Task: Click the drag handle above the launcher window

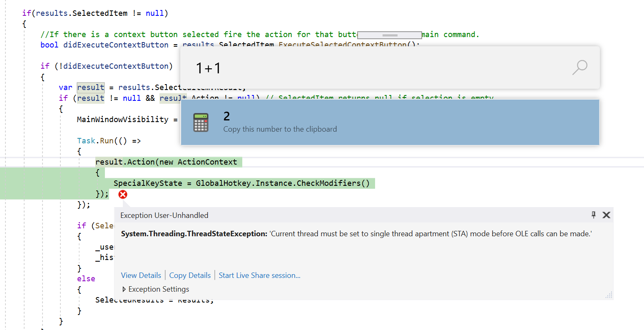Action: (x=390, y=35)
